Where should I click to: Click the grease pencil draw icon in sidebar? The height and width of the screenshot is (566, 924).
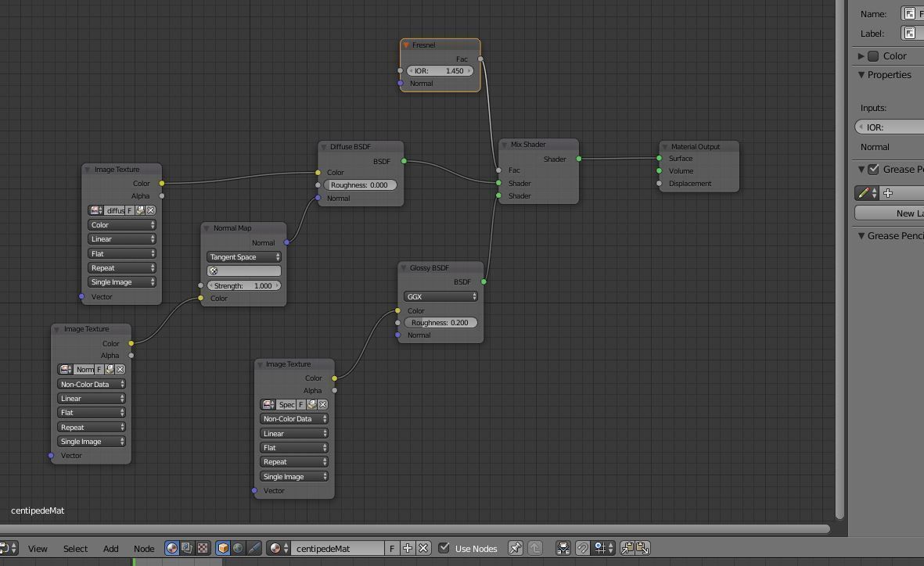point(866,192)
